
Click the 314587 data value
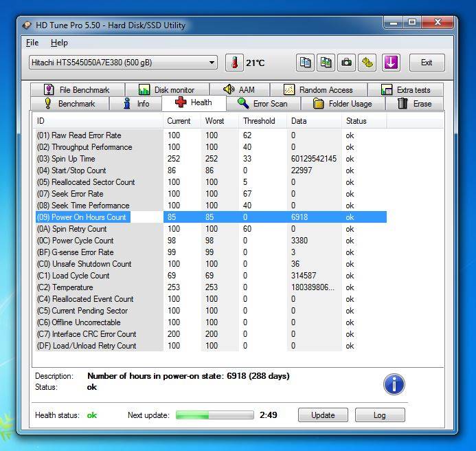click(304, 276)
